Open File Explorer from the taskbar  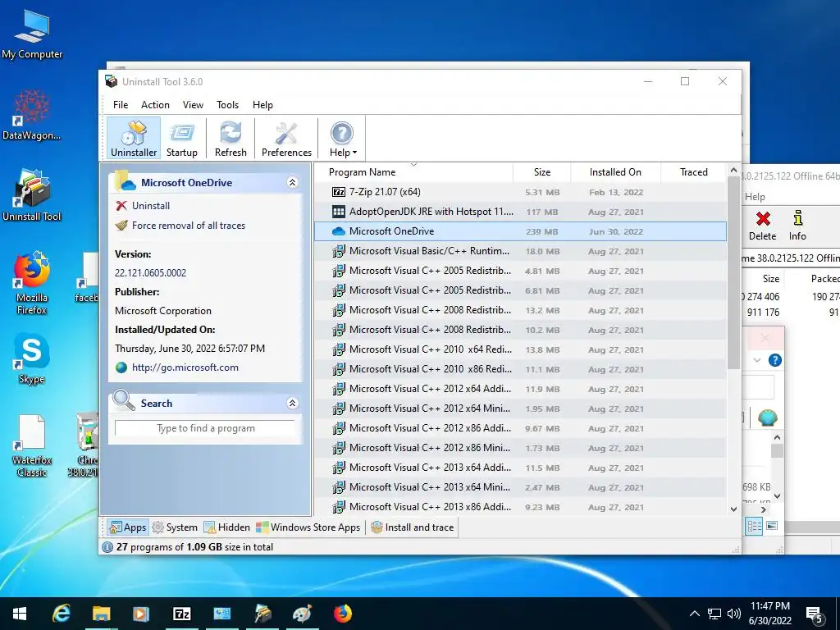(x=101, y=614)
